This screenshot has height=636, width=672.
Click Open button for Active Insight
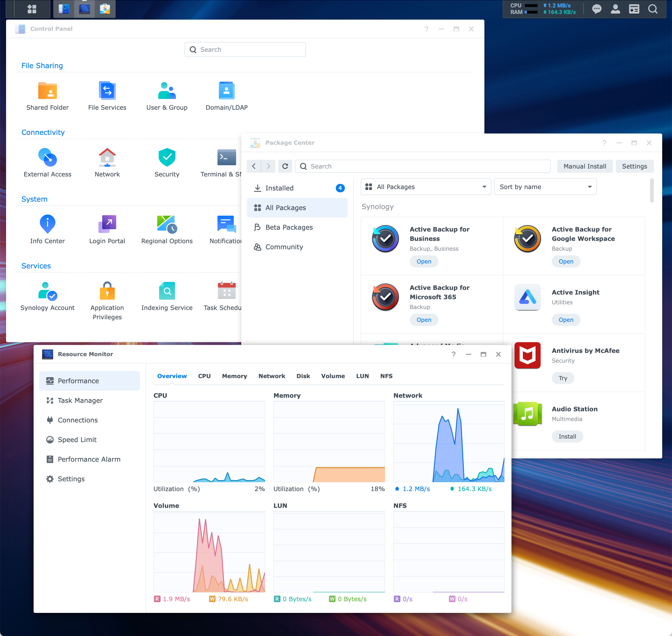tap(566, 320)
